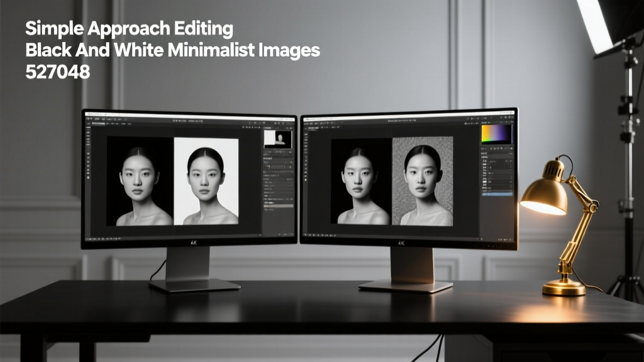Select the white-background portrait on the left monitor

(206, 181)
